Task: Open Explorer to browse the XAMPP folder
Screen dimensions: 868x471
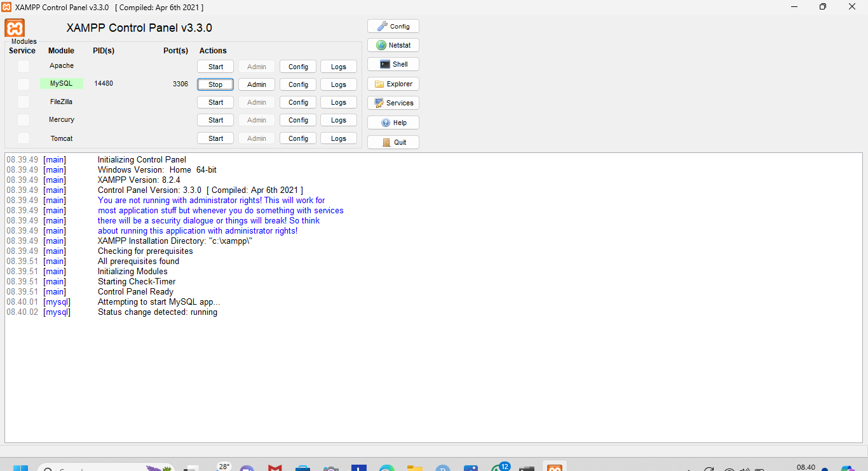Action: [393, 84]
